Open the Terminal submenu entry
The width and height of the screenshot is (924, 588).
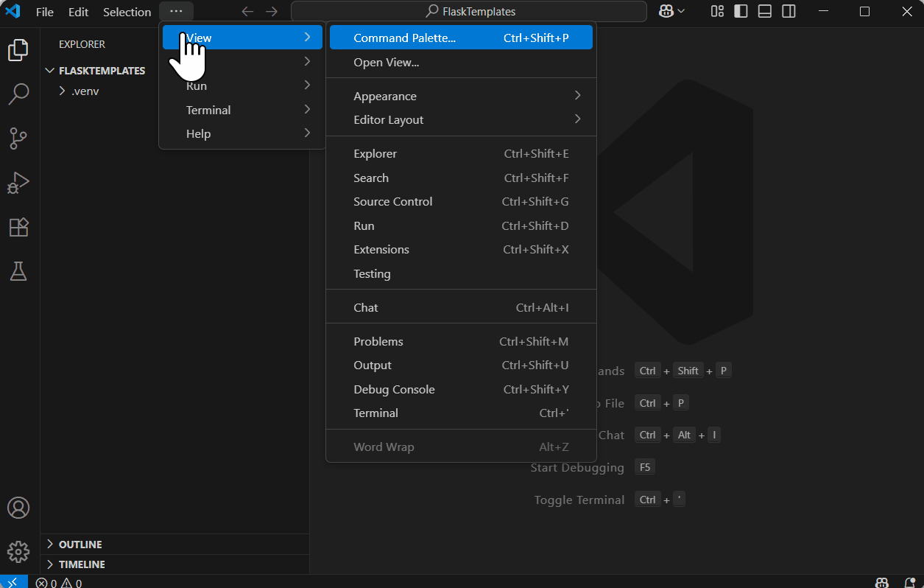tap(242, 110)
